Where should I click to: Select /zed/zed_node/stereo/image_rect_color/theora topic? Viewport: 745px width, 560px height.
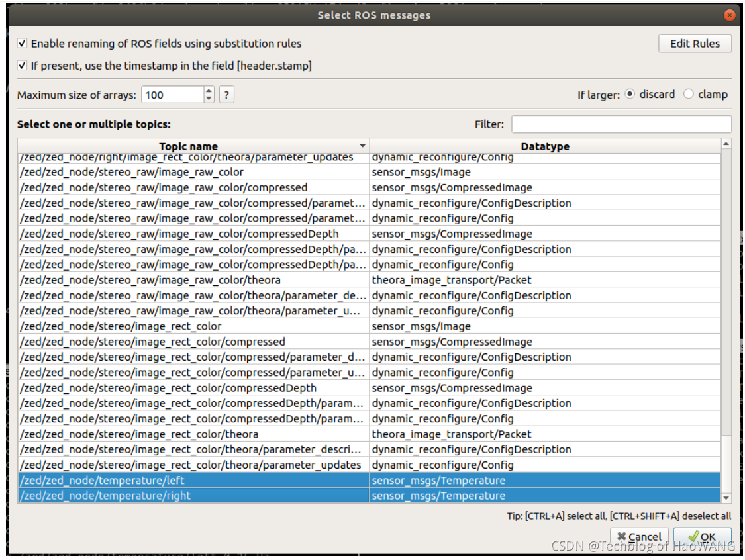[x=193, y=434]
